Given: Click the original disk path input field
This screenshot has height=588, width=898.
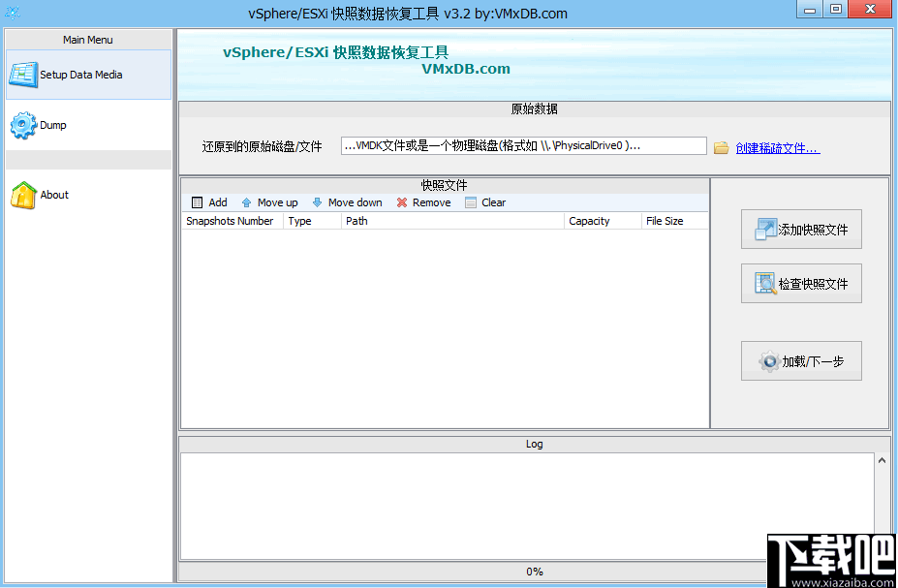Looking at the screenshot, I should (521, 145).
